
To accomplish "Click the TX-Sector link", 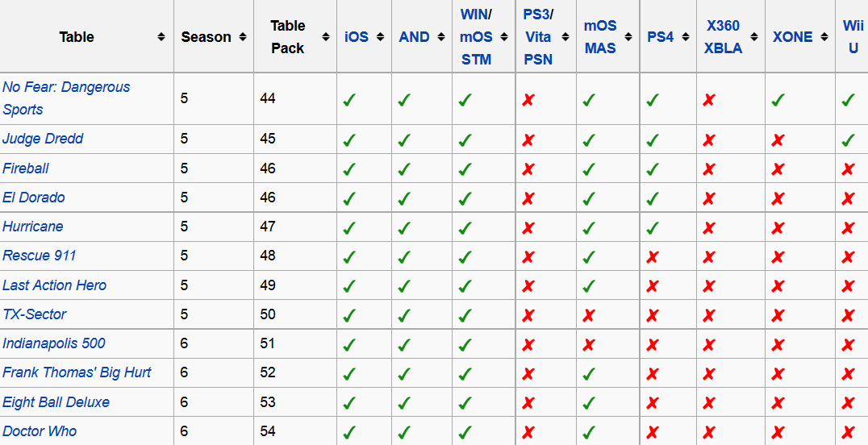I will 35,314.
